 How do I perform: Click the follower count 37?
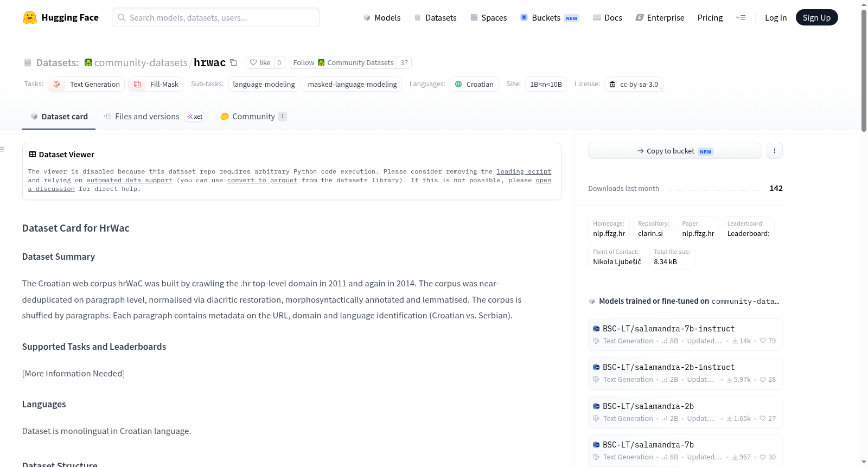tap(404, 62)
